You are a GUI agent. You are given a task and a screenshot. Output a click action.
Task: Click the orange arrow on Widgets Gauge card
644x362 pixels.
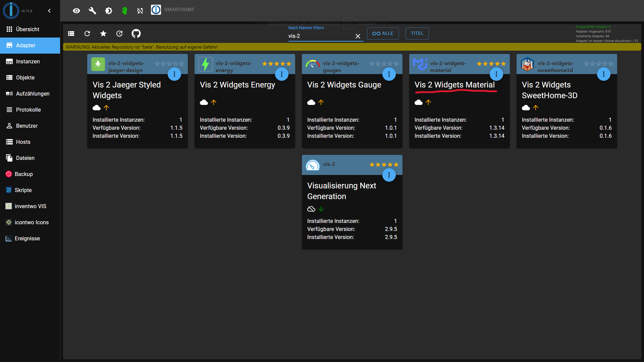(x=321, y=102)
